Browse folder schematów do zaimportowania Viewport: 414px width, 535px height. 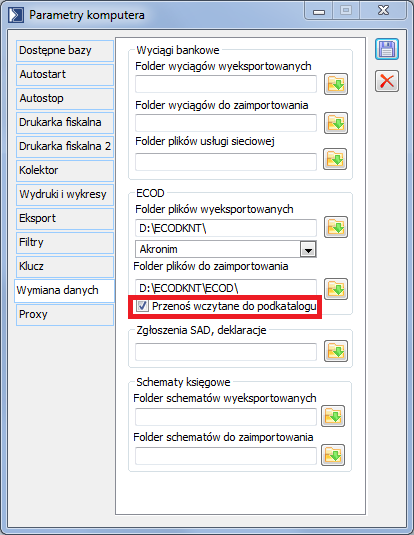(x=333, y=455)
